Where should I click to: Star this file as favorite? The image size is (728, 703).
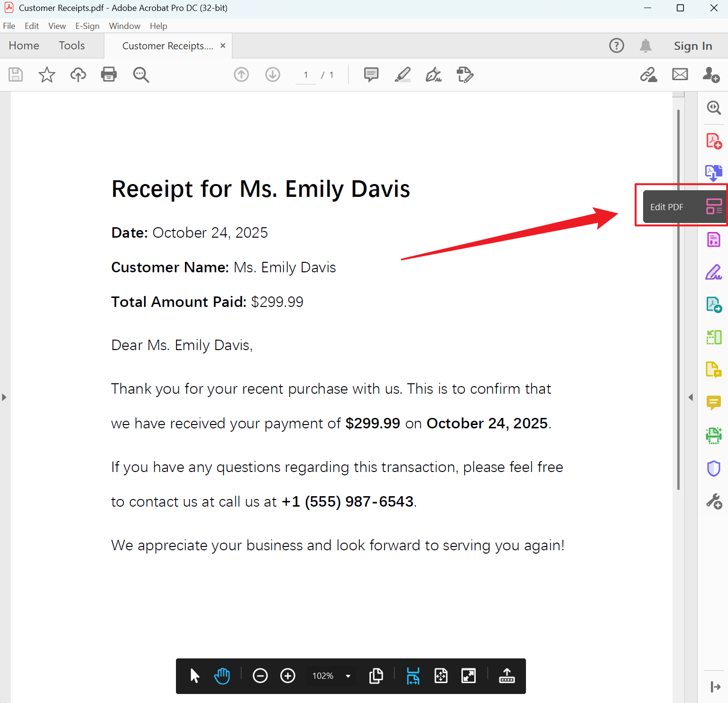(46, 74)
